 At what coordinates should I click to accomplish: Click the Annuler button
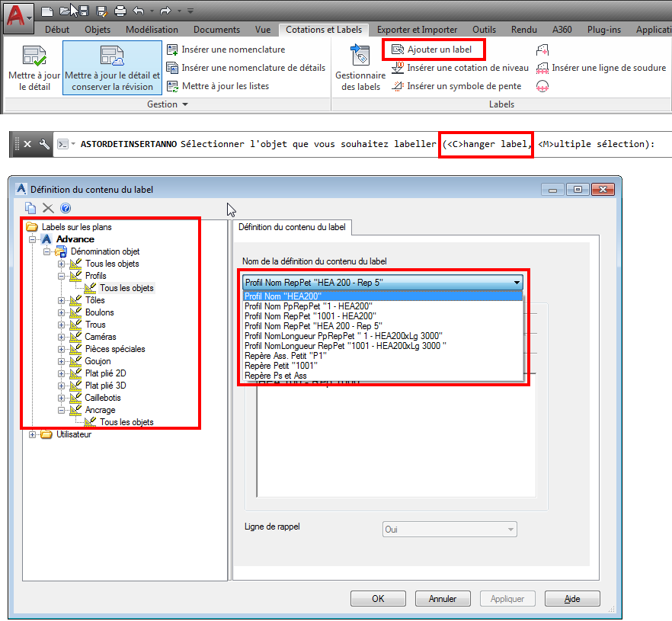(443, 599)
